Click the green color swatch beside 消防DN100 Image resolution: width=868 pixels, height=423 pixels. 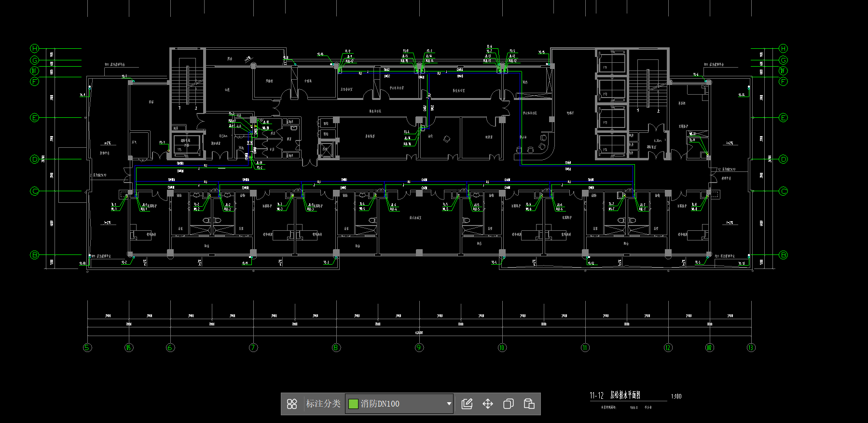pyautogui.click(x=353, y=404)
